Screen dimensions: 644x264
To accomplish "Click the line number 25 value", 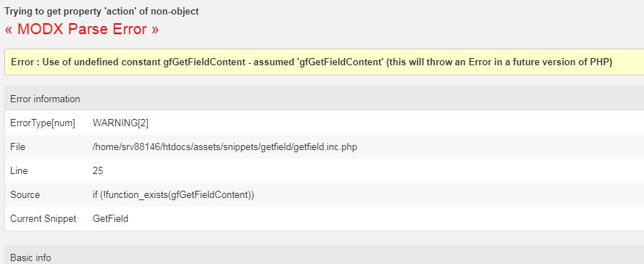I will pos(98,170).
